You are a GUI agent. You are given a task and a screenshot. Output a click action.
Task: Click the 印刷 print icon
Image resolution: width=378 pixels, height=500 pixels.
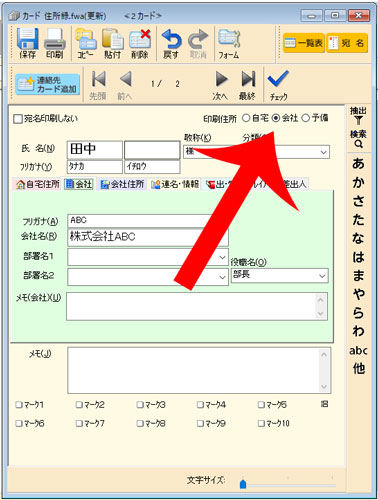54,43
